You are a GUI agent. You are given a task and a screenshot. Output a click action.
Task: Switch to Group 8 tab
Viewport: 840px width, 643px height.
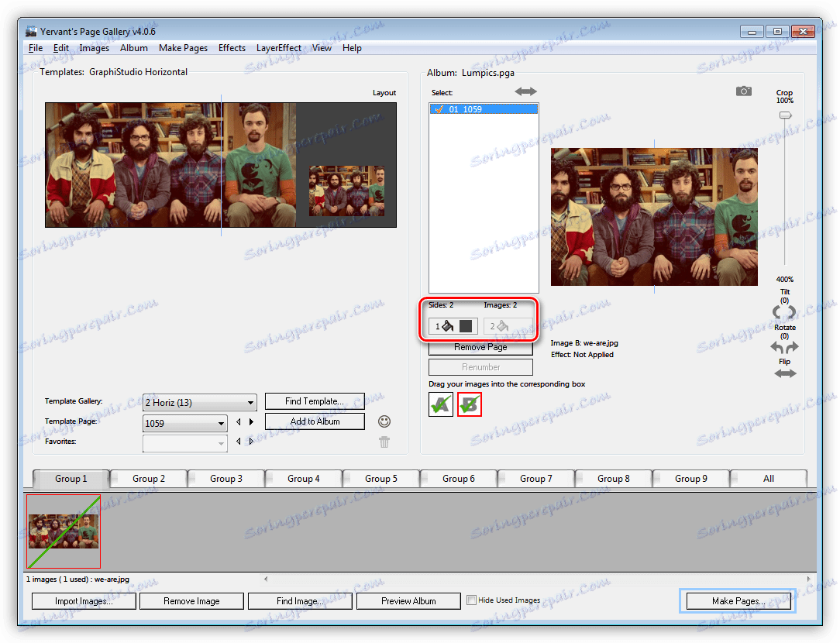tap(614, 479)
